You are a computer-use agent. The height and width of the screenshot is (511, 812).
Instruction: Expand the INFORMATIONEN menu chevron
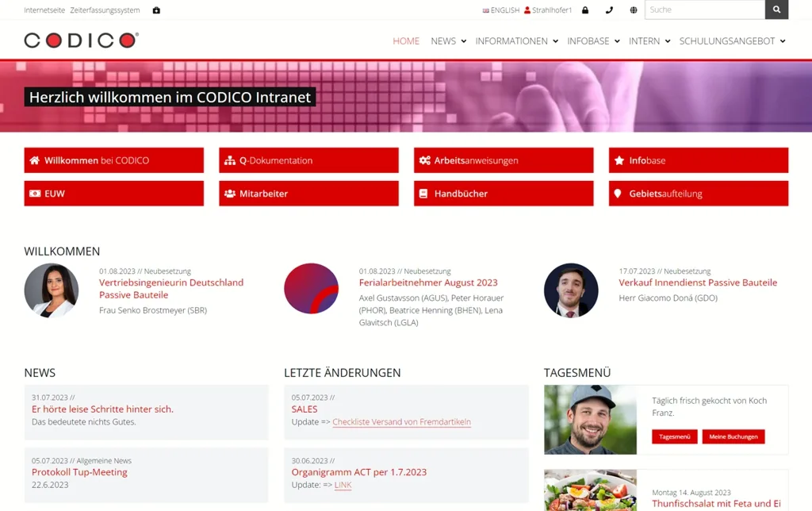(x=555, y=41)
